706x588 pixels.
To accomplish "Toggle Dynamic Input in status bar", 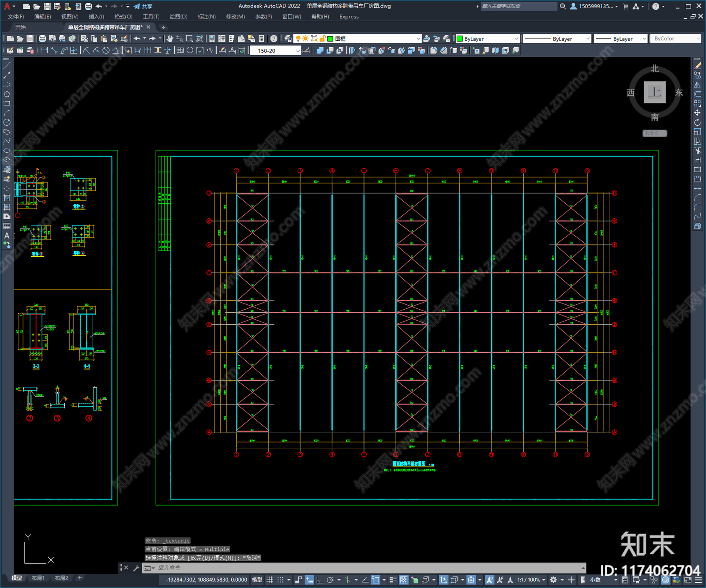I will pyautogui.click(x=309, y=580).
